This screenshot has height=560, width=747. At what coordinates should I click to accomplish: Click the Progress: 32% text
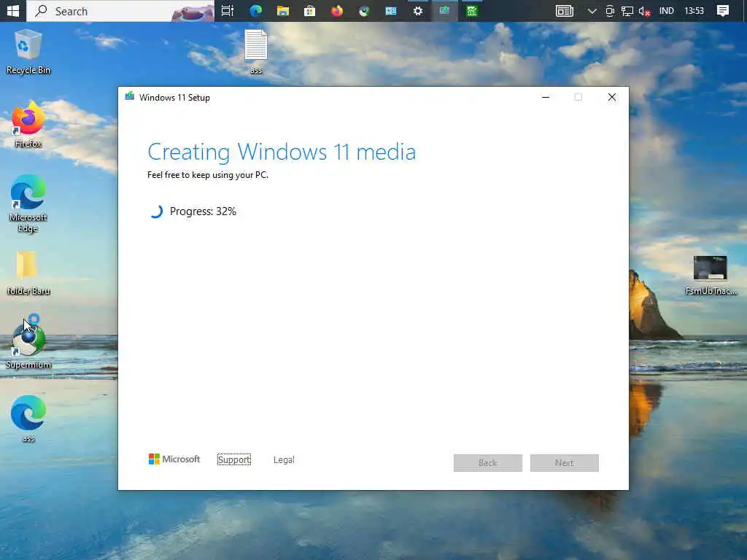click(x=203, y=211)
